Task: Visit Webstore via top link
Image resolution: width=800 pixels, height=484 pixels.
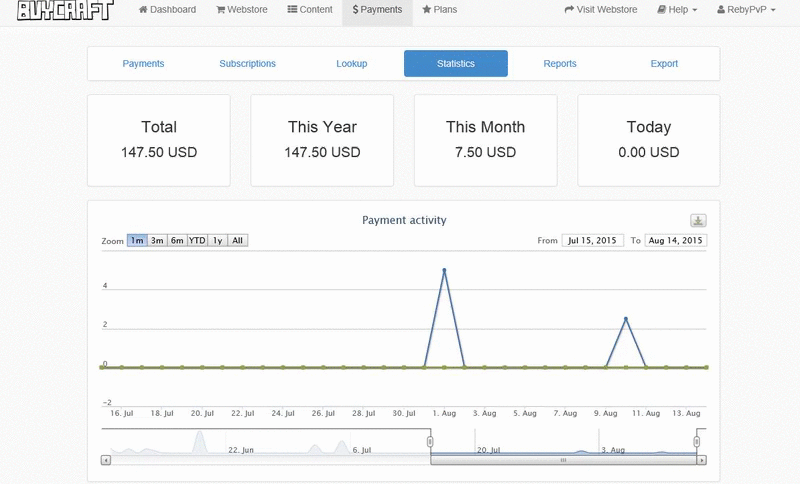Action: click(x=601, y=10)
